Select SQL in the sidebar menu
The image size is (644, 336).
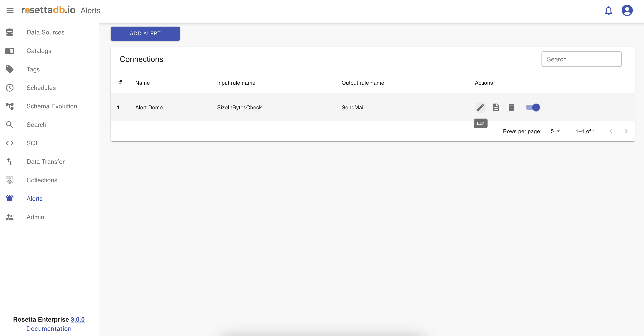(x=33, y=143)
